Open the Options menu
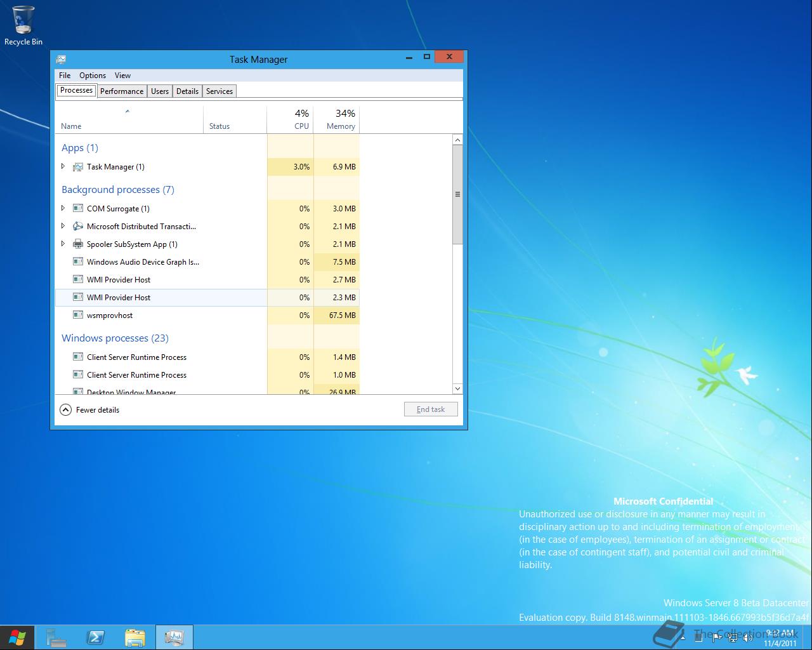The height and width of the screenshot is (650, 812). point(93,75)
